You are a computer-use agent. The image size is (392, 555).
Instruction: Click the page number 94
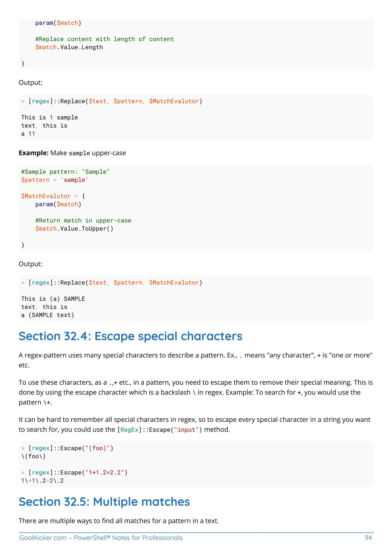pos(368,538)
